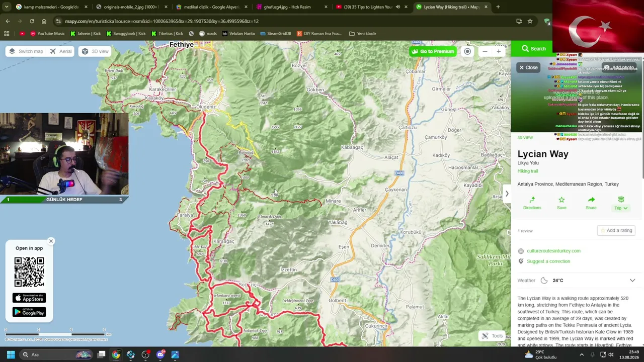Open the roads bookmark
The image size is (644, 362).
(x=208, y=34)
